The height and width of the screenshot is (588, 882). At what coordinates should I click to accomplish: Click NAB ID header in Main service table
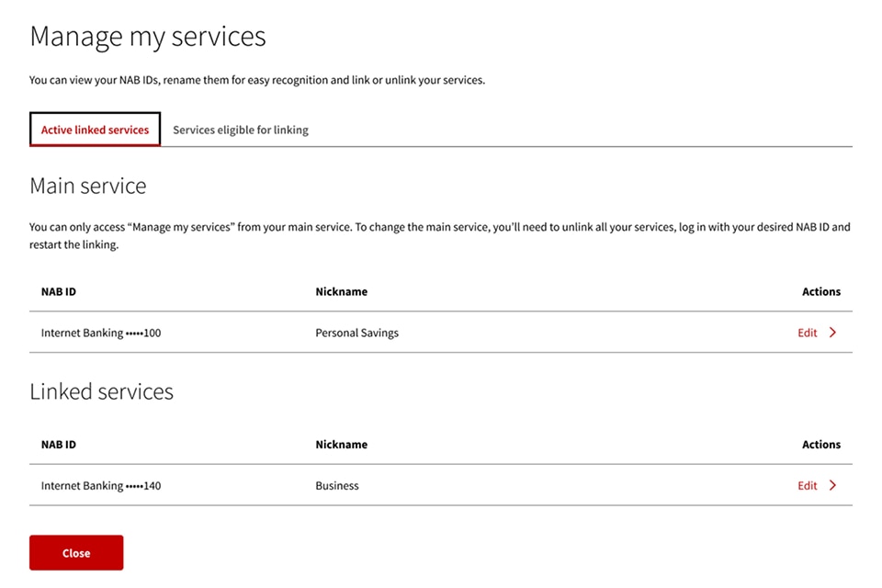[59, 291]
